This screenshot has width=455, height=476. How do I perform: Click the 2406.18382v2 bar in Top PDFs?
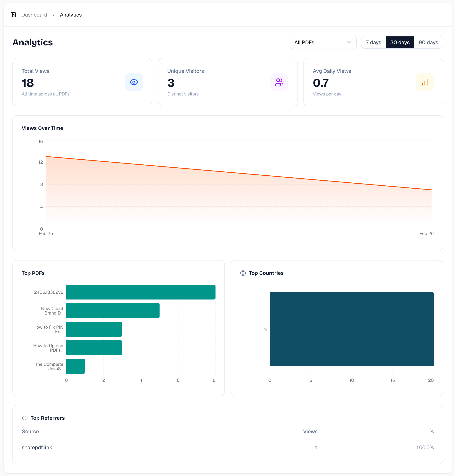141,292
